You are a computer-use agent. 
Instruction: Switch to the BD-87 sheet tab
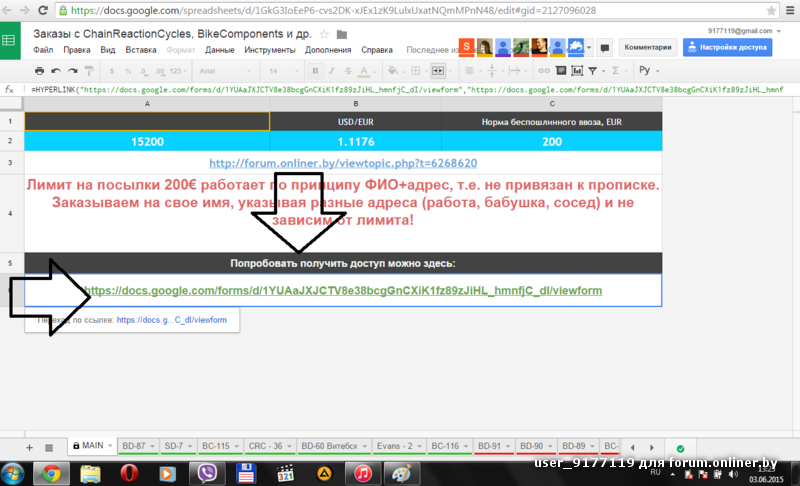134,446
